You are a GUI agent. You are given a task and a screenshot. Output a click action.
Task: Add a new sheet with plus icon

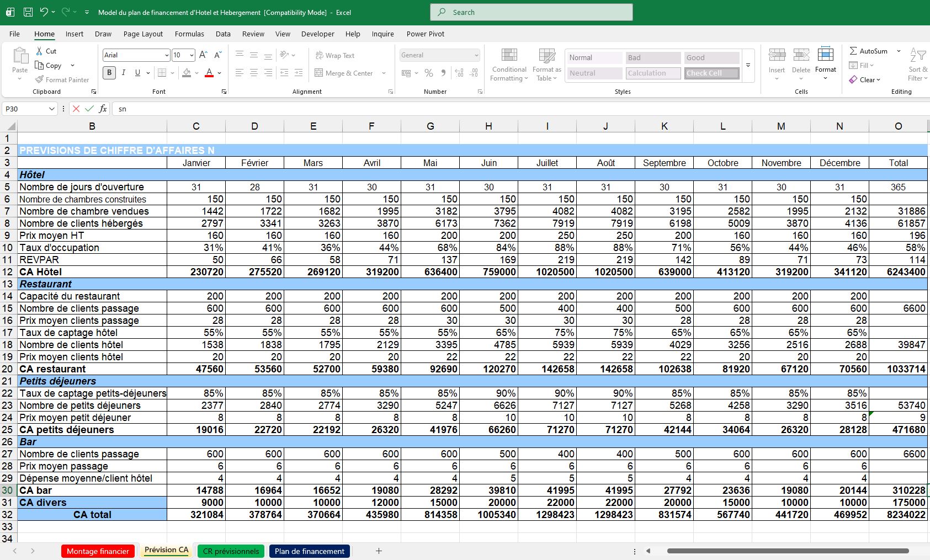[379, 551]
